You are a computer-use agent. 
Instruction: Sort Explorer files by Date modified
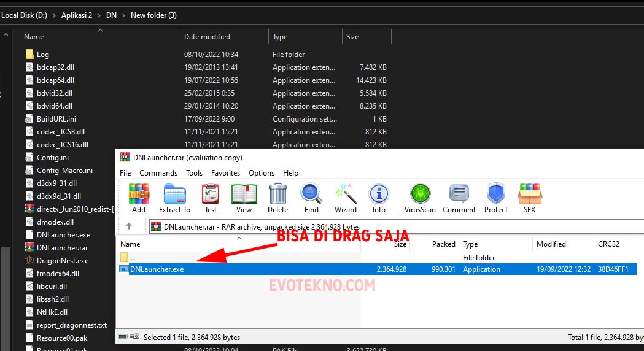(207, 37)
